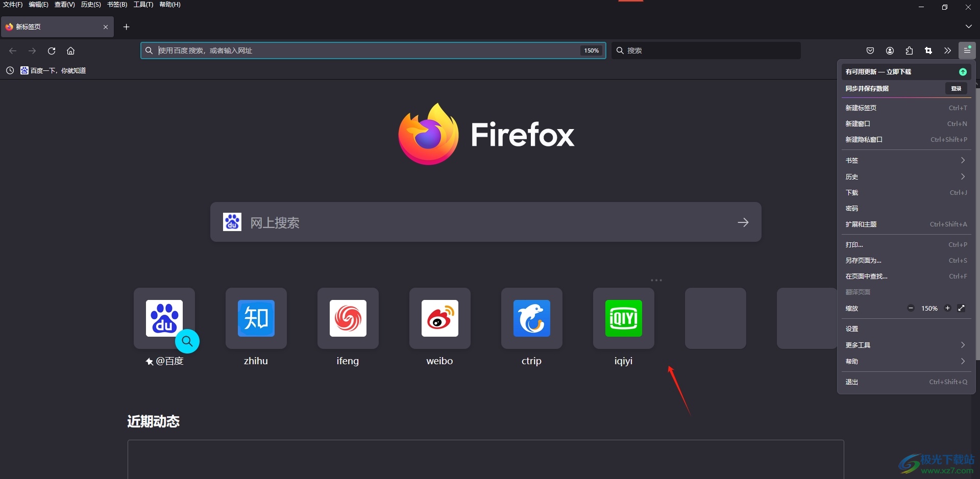Click the zoom in plus button
Screen dimensions: 980x479
click(x=948, y=308)
